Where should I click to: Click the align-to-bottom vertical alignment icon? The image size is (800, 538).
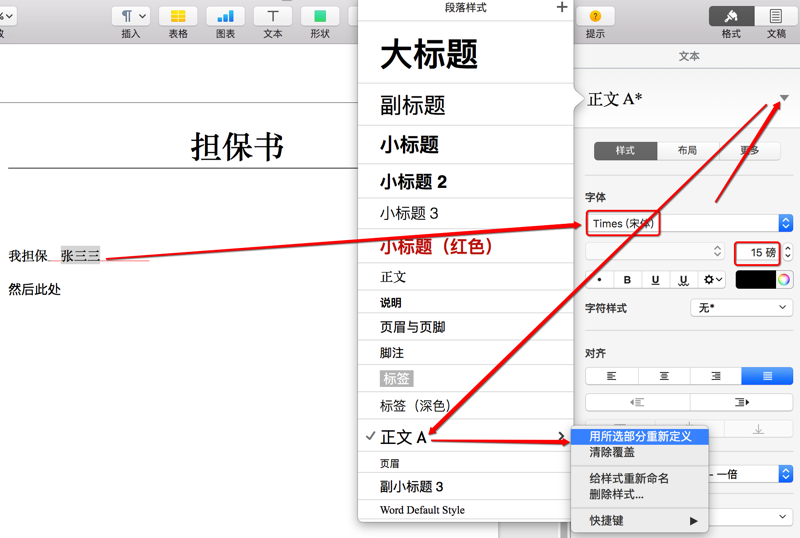click(x=759, y=429)
